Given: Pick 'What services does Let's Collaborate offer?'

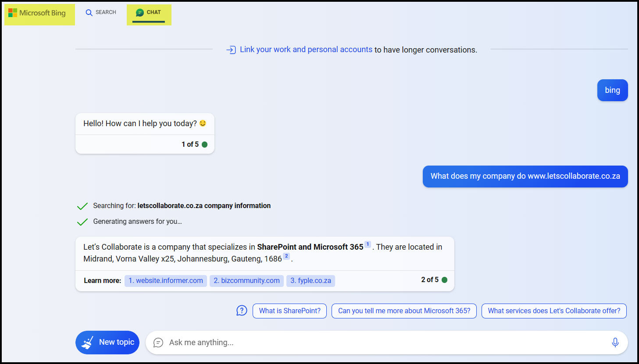Looking at the screenshot, I should click(553, 311).
